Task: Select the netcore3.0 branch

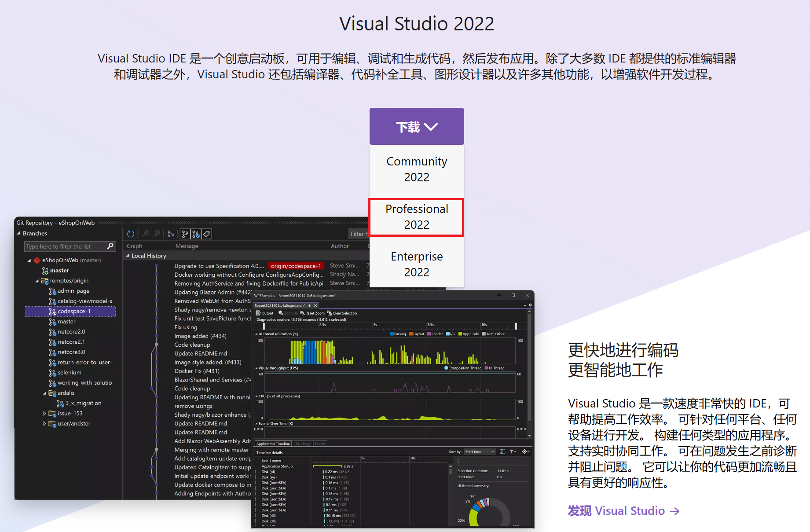Action: tap(71, 352)
